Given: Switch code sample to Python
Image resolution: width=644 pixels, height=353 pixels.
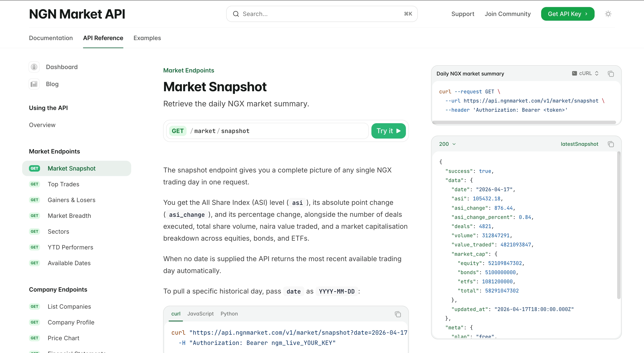Looking at the screenshot, I should (x=229, y=314).
